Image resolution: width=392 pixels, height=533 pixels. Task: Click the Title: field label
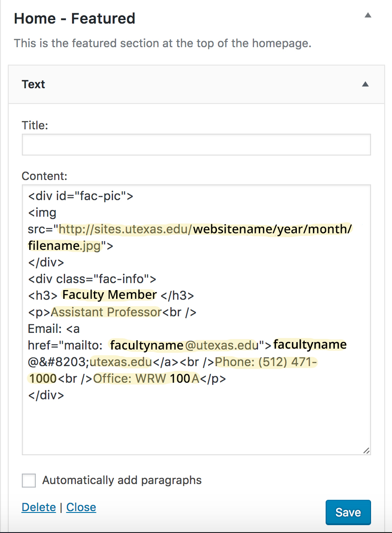click(35, 125)
